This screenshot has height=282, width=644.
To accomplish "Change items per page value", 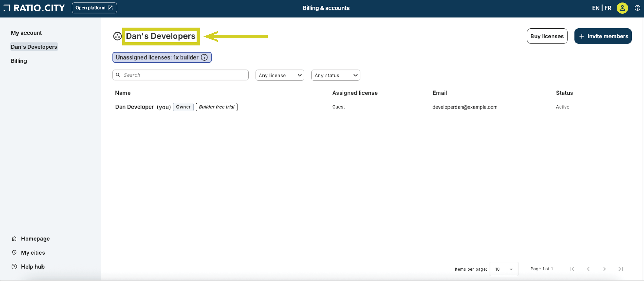I will coord(504,269).
